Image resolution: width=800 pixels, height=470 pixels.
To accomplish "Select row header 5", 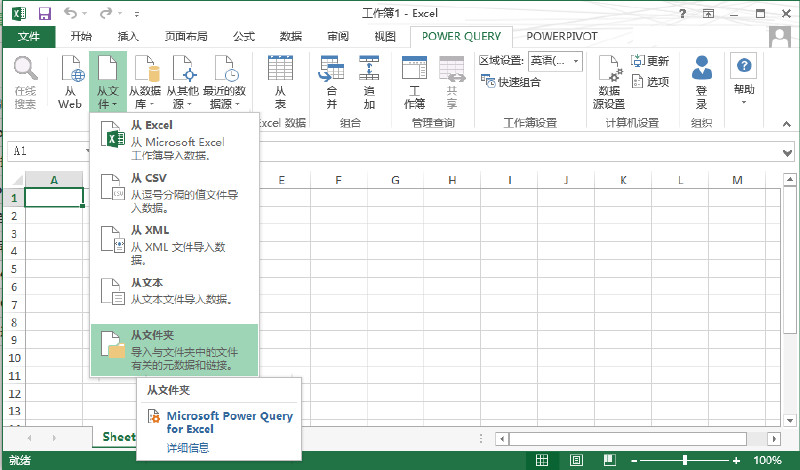I will (x=14, y=269).
